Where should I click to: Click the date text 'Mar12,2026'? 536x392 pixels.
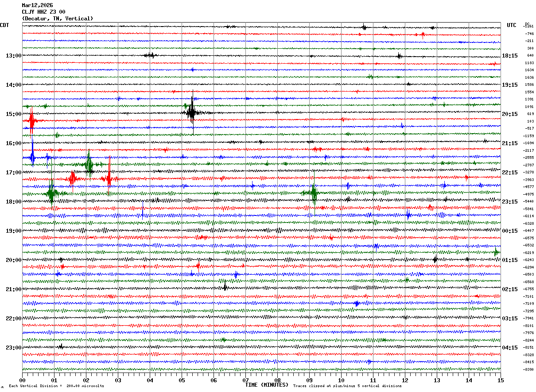click(x=37, y=5)
